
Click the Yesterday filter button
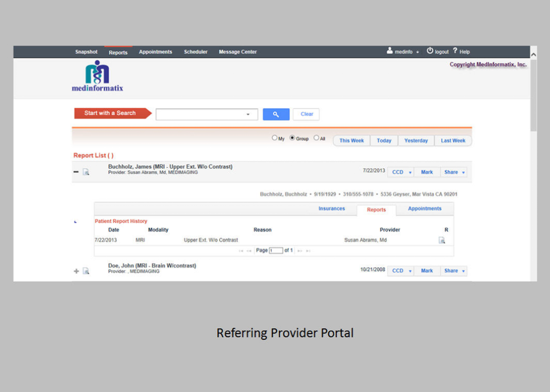pyautogui.click(x=416, y=140)
